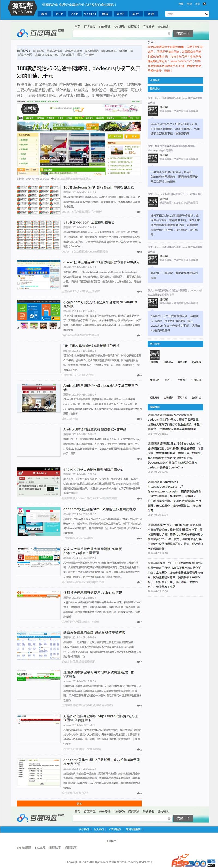Click the 京东手机模板 hot tag

tap(74, 51)
